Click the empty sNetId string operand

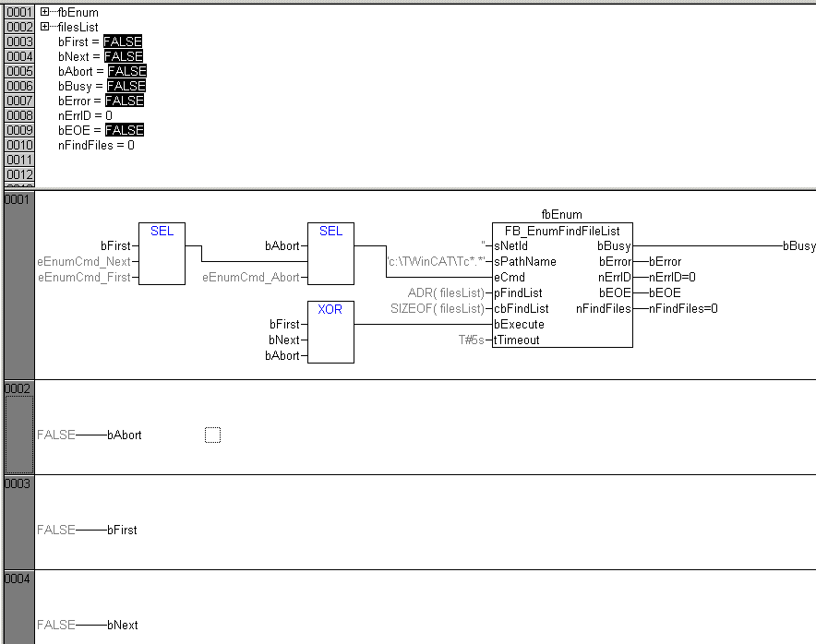tap(483, 244)
